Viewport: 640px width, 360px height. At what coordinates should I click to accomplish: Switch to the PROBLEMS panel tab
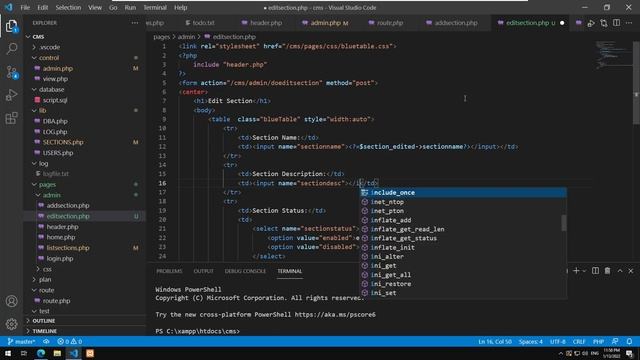[x=169, y=271]
